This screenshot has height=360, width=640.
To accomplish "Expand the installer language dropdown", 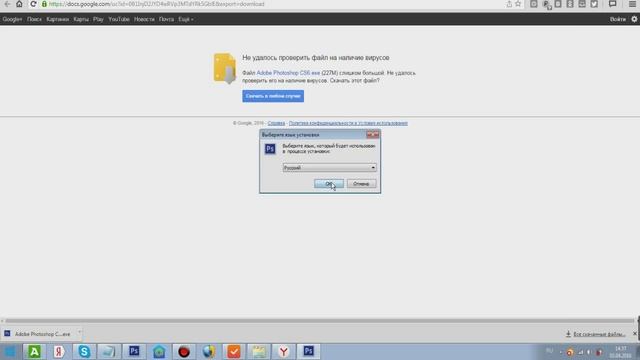I will 330,167.
